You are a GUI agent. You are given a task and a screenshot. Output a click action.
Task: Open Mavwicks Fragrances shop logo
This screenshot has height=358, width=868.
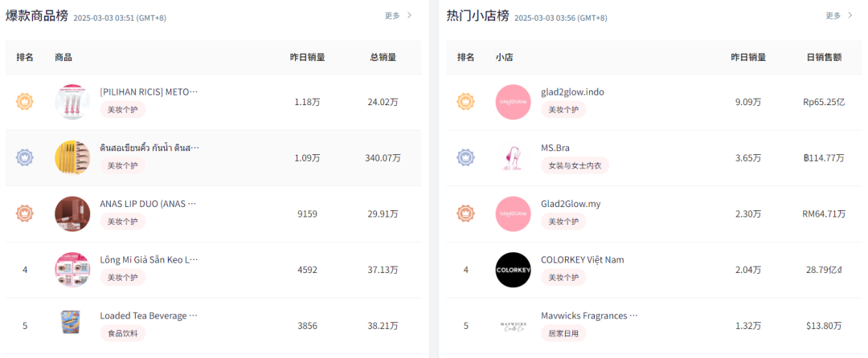pos(513,325)
